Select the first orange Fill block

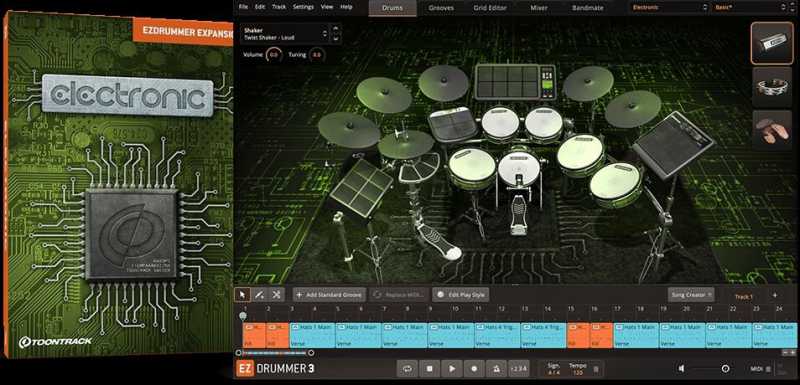coord(254,335)
